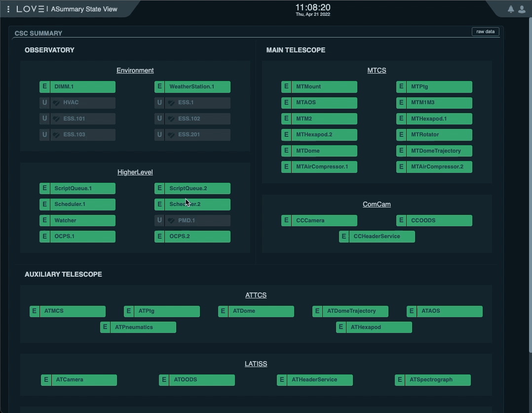Toggle the U state badge on HVAC
The width and height of the screenshot is (532, 413).
click(44, 103)
